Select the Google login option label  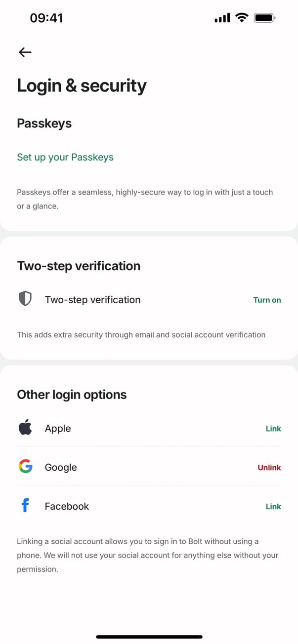[61, 467]
